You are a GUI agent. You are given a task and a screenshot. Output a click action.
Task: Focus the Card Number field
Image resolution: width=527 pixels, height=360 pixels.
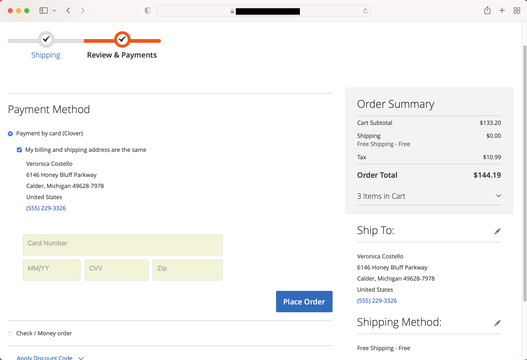pos(123,245)
